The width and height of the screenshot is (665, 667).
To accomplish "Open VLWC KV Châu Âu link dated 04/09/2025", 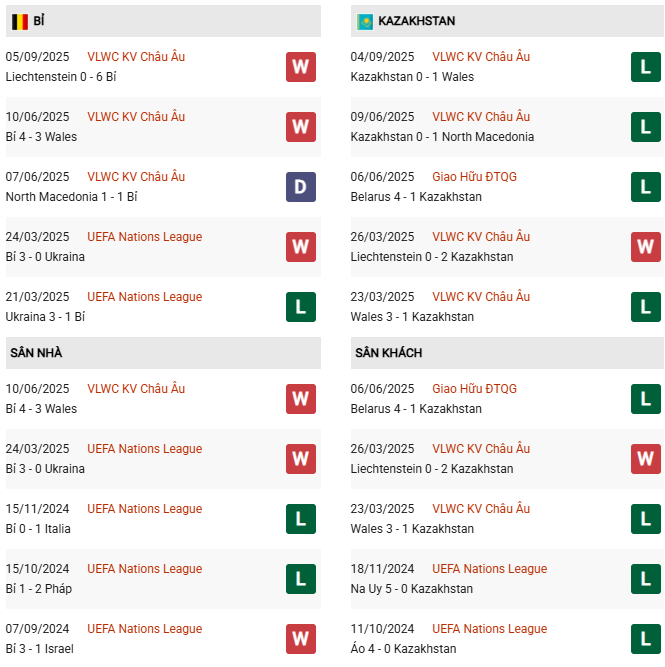I will 481,57.
